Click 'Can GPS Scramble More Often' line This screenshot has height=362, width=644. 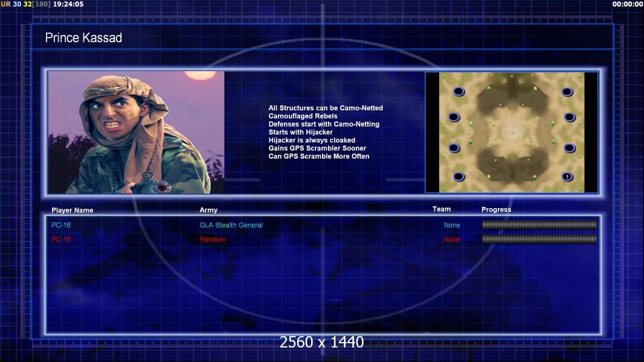[319, 156]
